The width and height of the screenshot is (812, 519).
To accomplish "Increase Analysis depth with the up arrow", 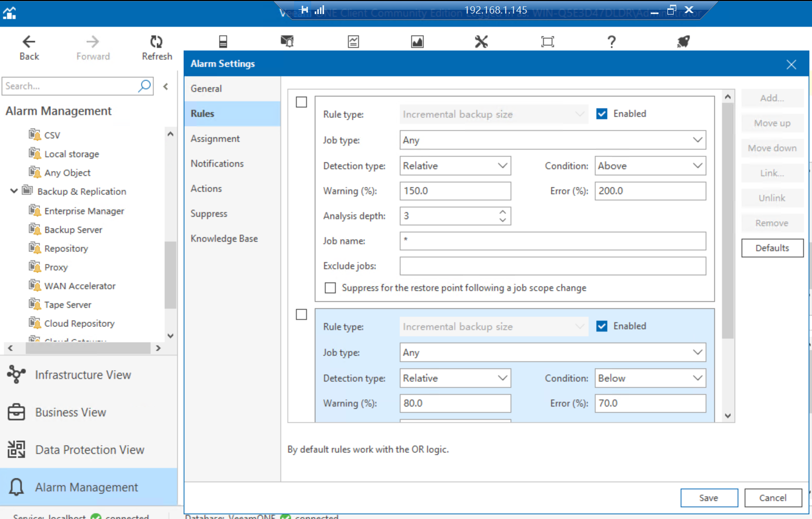I will click(x=502, y=212).
